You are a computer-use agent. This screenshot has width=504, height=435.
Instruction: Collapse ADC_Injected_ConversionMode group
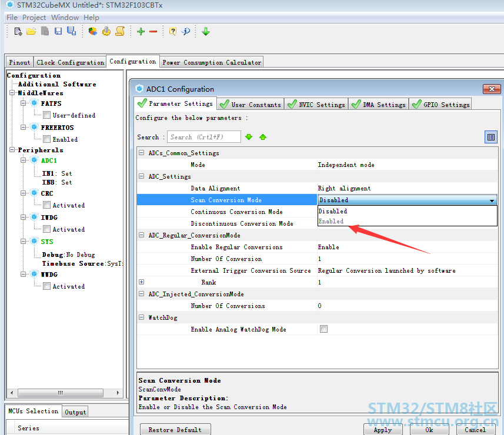click(x=141, y=294)
